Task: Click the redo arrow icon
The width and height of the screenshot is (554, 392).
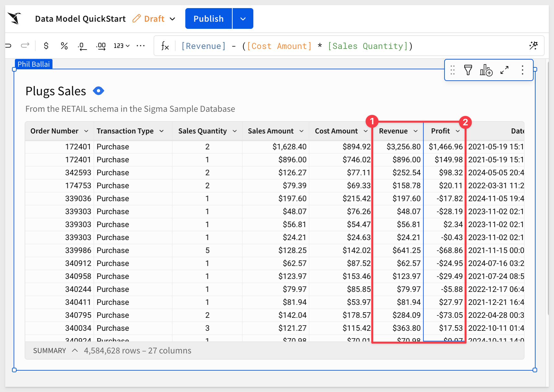Action: (x=25, y=46)
